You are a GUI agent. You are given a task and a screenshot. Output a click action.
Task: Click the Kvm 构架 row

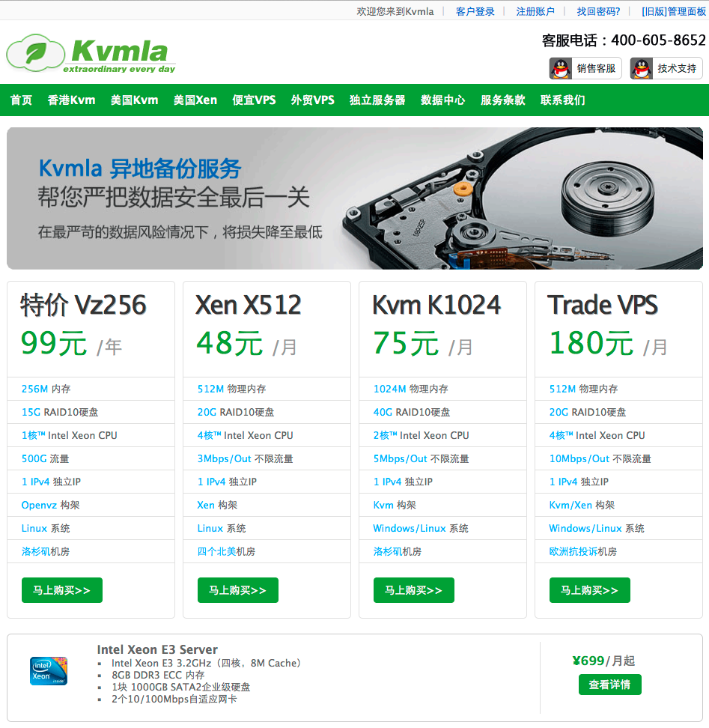point(442,505)
